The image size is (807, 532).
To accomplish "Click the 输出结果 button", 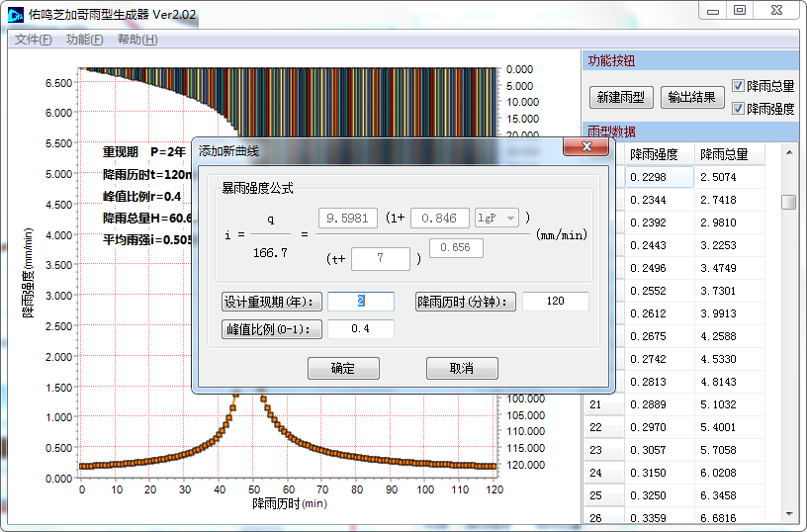I will pos(692,97).
